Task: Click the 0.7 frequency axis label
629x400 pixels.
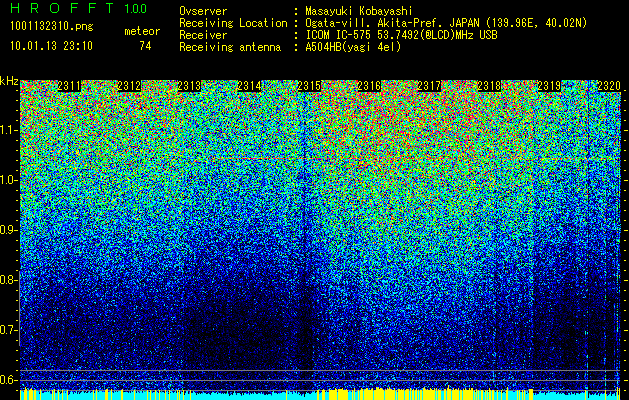Action: click(x=9, y=330)
